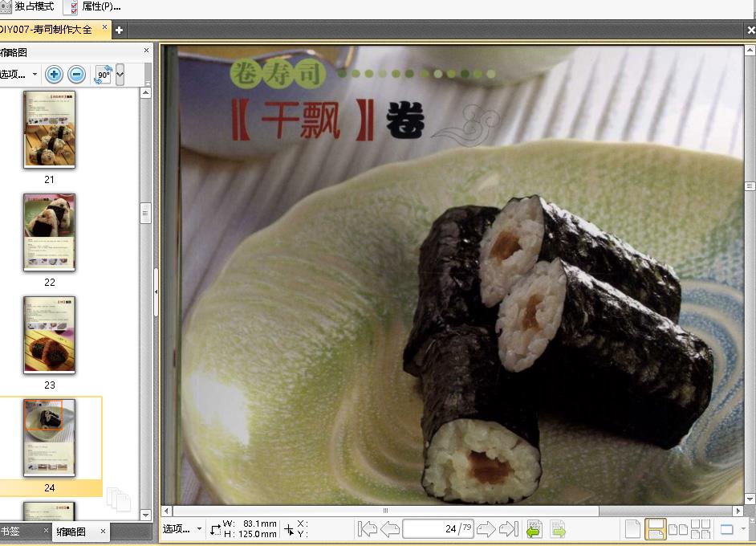Viewport: 756px width, 546px height.
Task: Close the Thumbnails (缩略图) bottom tab
Action: coord(103,531)
